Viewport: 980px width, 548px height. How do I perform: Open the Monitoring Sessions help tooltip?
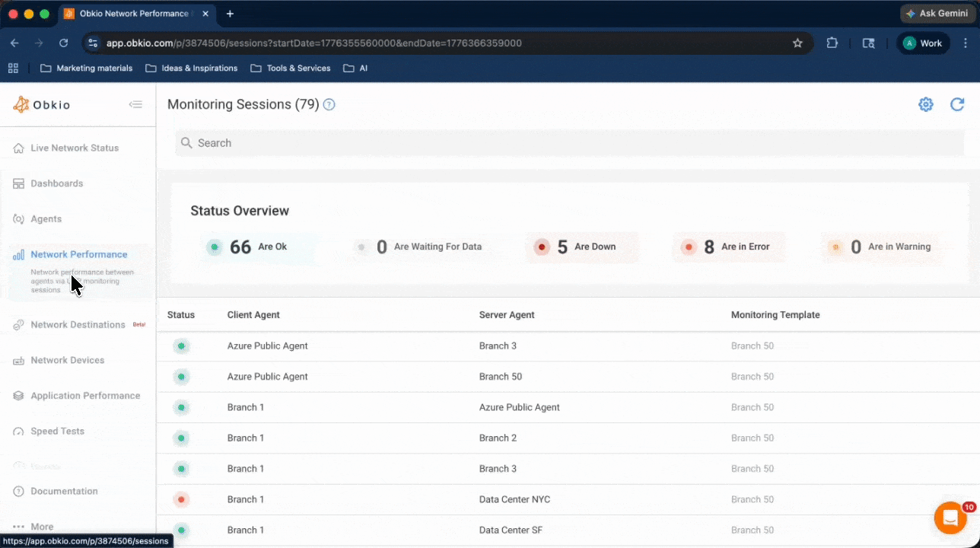(329, 104)
